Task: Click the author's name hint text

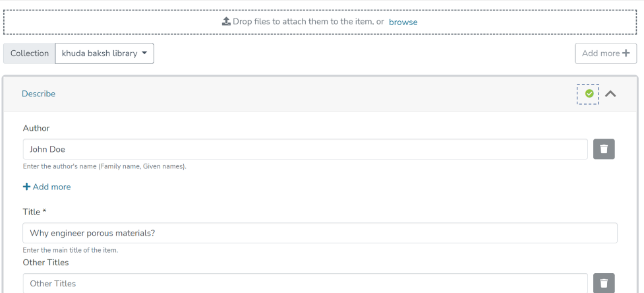Action: pyautogui.click(x=105, y=166)
